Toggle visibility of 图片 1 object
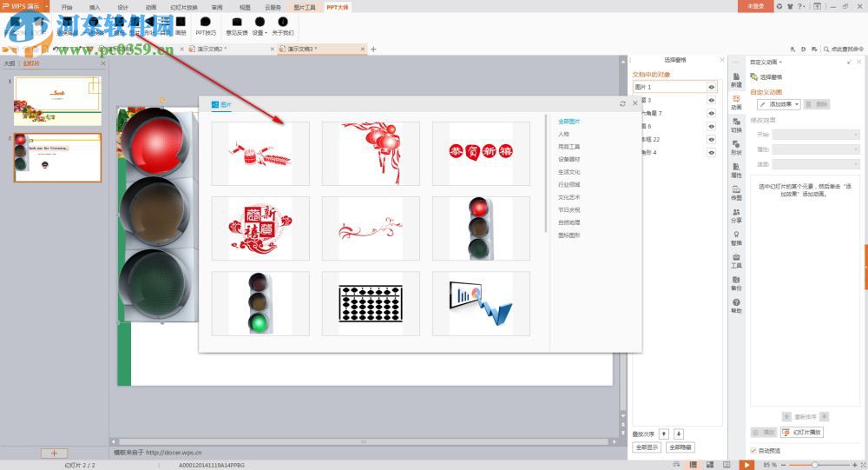 pos(712,87)
